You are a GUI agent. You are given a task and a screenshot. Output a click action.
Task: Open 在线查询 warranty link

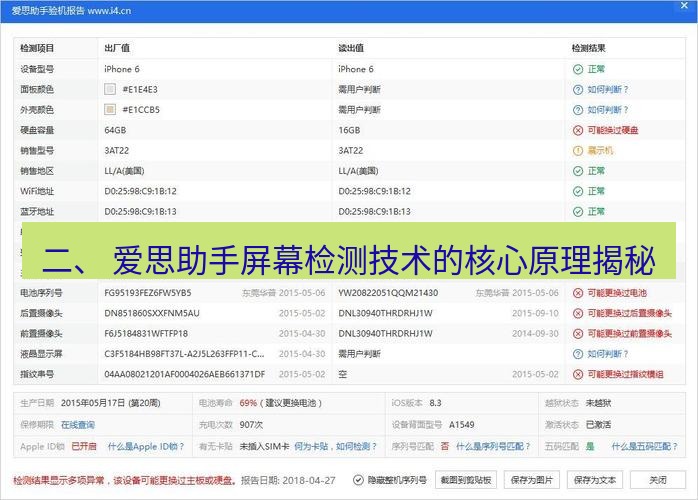[x=78, y=425]
